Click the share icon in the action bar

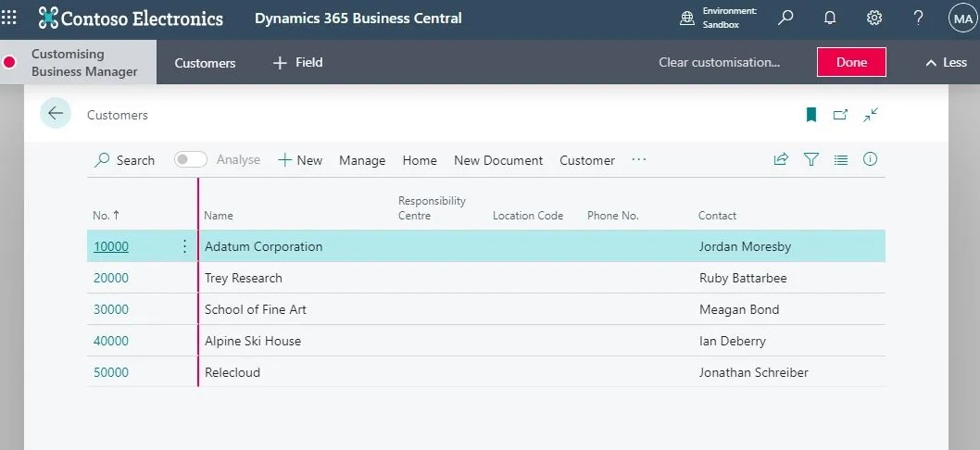coord(781,159)
